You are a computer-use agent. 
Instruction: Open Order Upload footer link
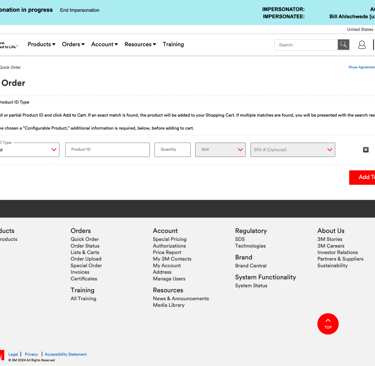click(x=86, y=259)
